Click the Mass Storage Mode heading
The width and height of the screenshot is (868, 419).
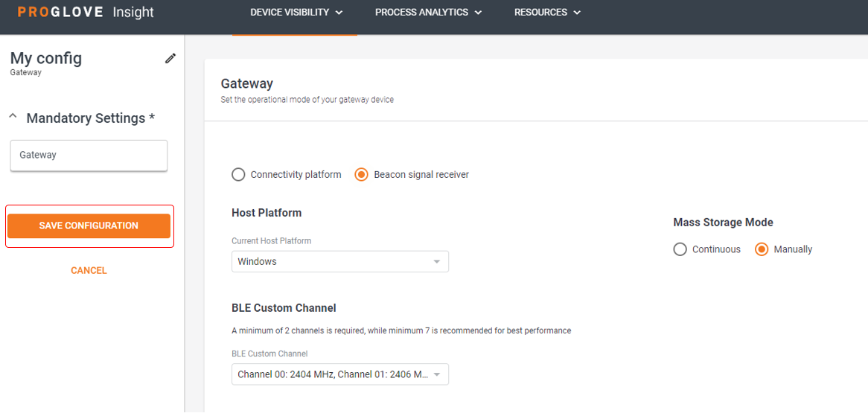(x=723, y=223)
